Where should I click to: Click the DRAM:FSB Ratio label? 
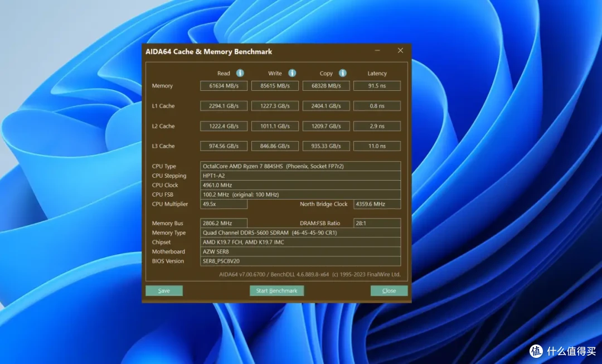click(x=320, y=223)
